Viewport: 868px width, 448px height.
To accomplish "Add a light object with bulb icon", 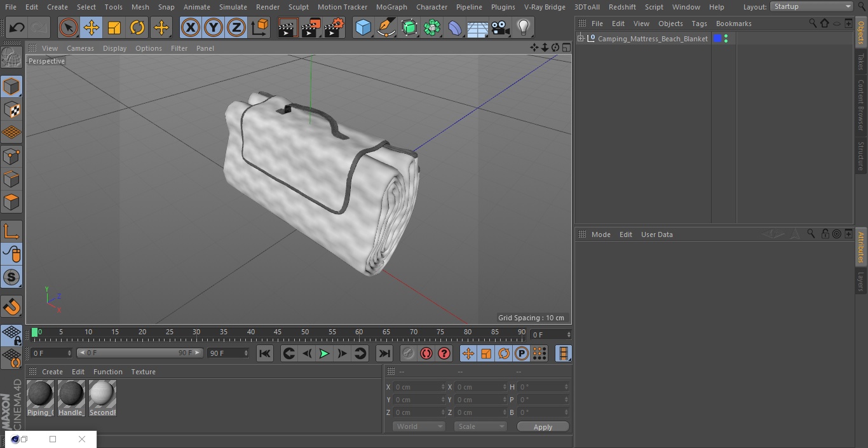I will pyautogui.click(x=523, y=28).
